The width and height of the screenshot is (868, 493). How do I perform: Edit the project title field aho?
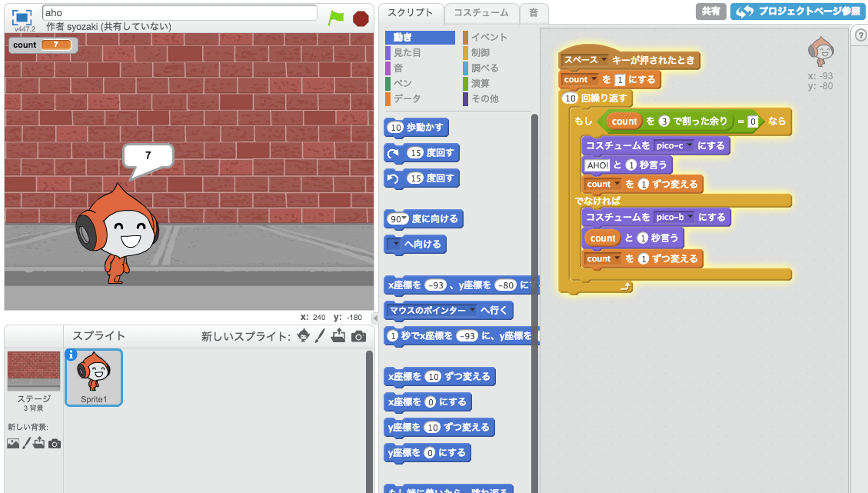[x=179, y=13]
